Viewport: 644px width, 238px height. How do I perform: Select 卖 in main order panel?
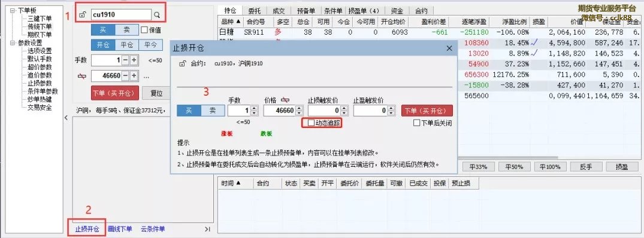click(127, 30)
